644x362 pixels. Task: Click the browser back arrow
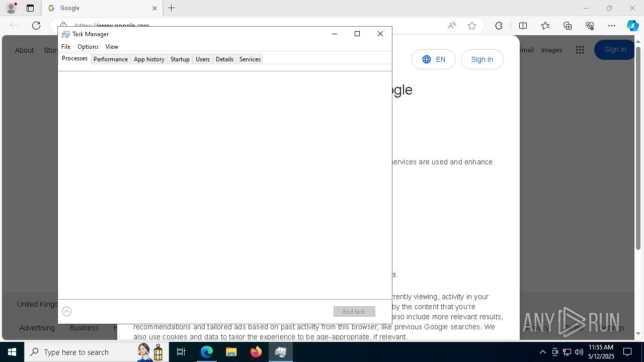14,26
